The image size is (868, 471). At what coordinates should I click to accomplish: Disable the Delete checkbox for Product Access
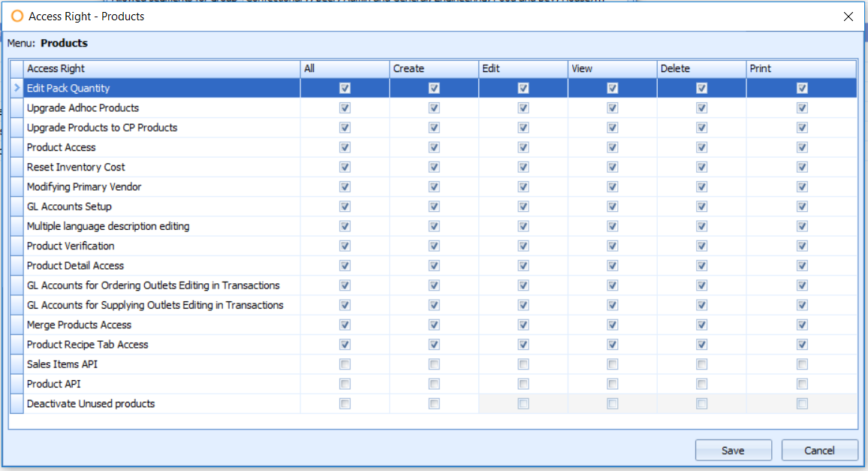pos(701,147)
